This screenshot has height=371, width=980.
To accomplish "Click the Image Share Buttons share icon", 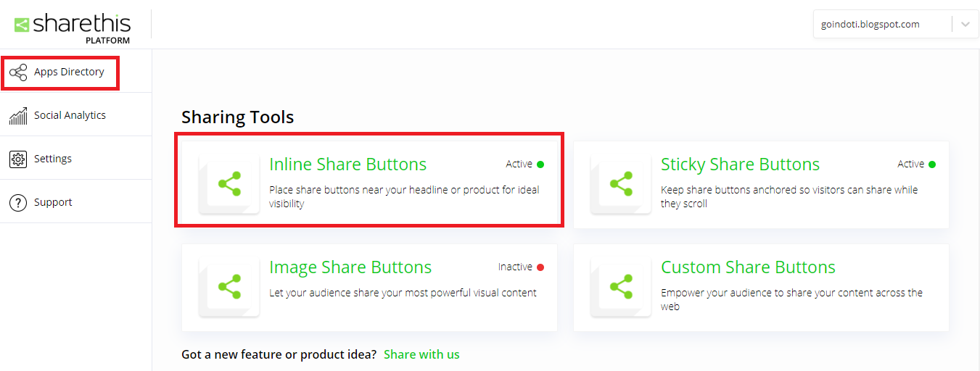I will click(229, 286).
